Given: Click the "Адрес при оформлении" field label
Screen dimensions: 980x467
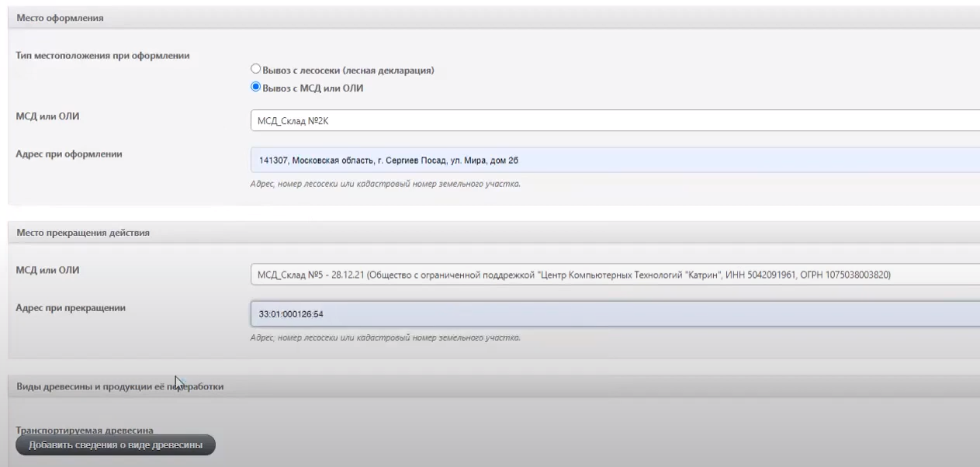Looking at the screenshot, I should 69,154.
